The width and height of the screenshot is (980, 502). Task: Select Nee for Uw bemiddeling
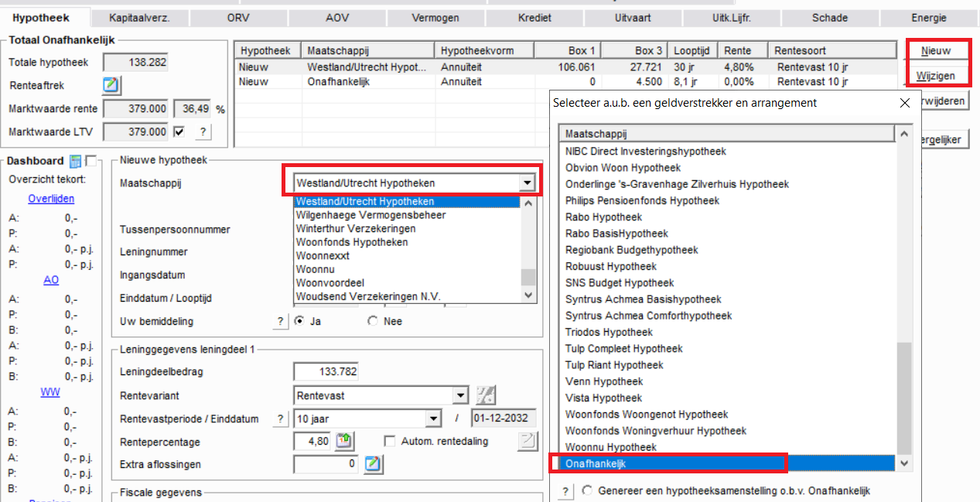pyautogui.click(x=374, y=321)
